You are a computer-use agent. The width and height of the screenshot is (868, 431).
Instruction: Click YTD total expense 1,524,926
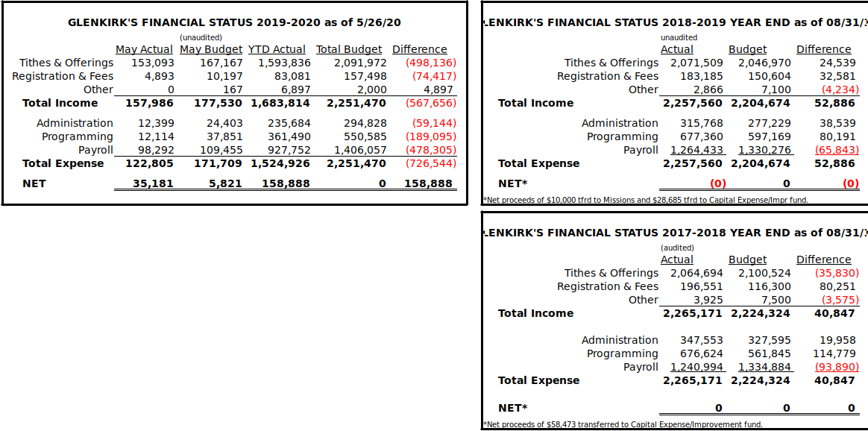(280, 163)
